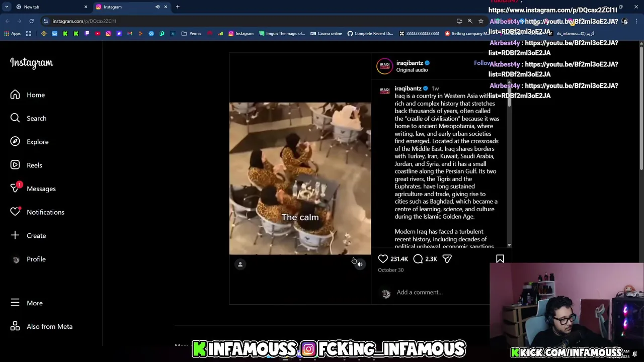
Task: Click the video to pause playback
Action: pyautogui.click(x=300, y=178)
